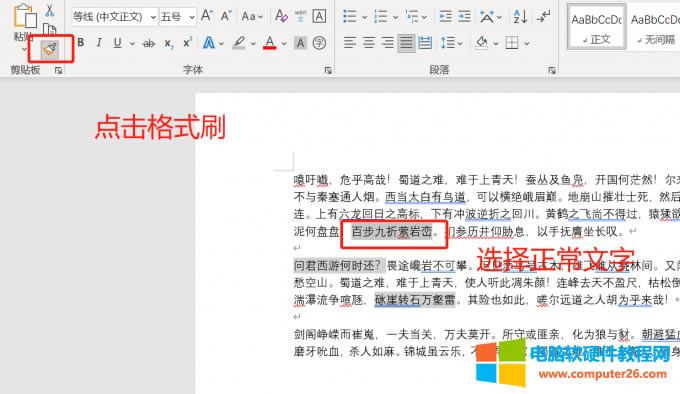Toggle justify paragraph alignment
This screenshot has height=394, width=680.
click(x=406, y=43)
